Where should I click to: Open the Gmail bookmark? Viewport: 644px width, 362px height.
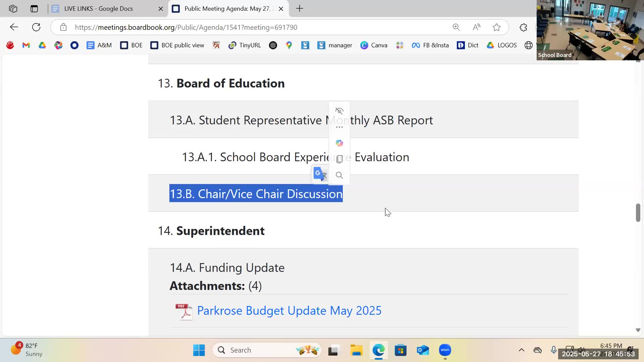click(x=26, y=45)
